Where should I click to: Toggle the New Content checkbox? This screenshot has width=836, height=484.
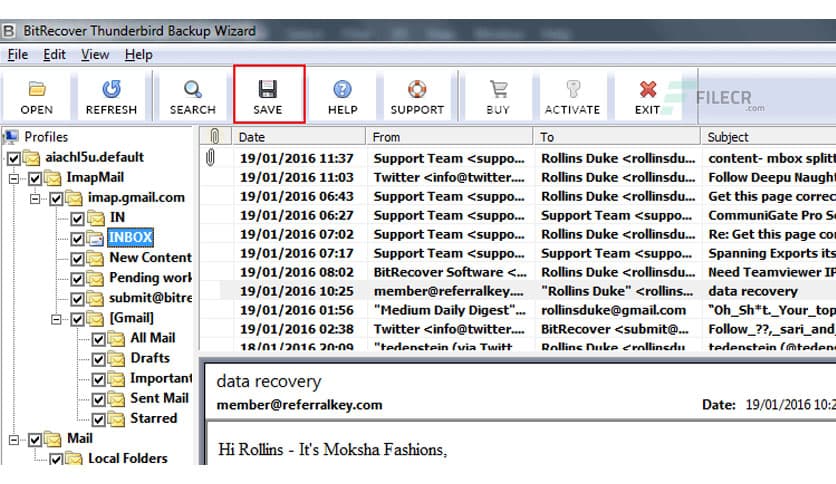coord(77,259)
